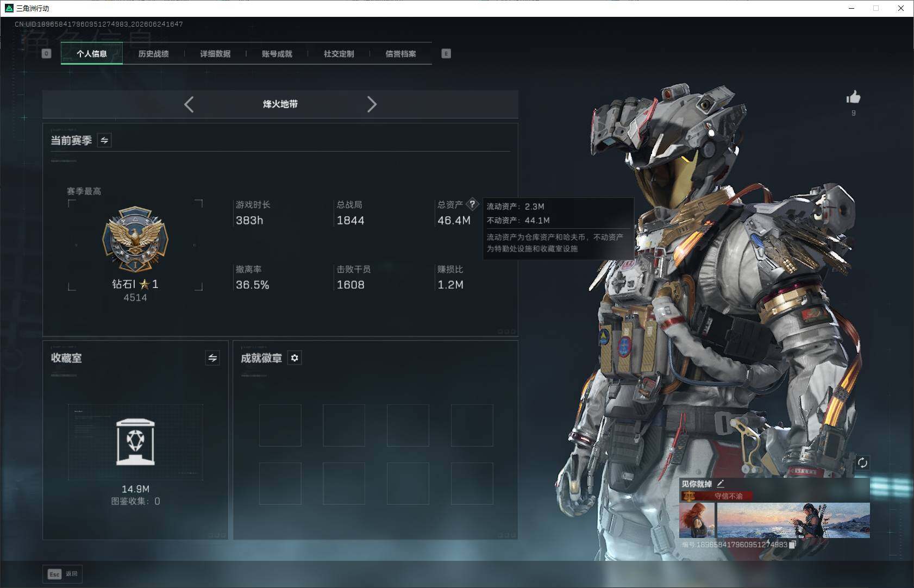Click the 总战局 1844 value
Image resolution: width=914 pixels, height=588 pixels.
click(x=350, y=221)
